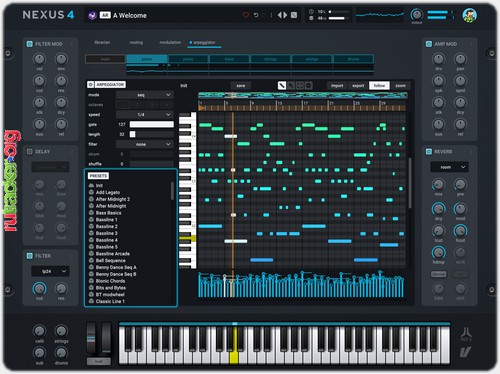
Task: Toggle the Arpeggiator power button
Action: pyautogui.click(x=90, y=85)
